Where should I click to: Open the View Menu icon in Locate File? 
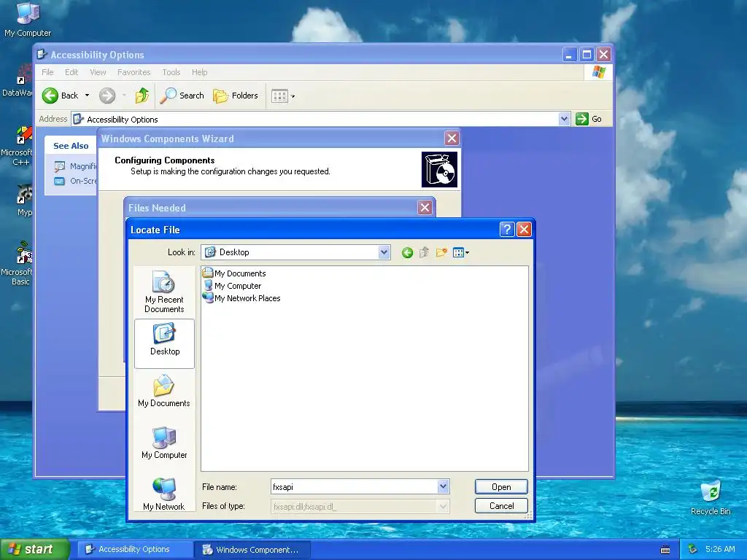click(461, 252)
